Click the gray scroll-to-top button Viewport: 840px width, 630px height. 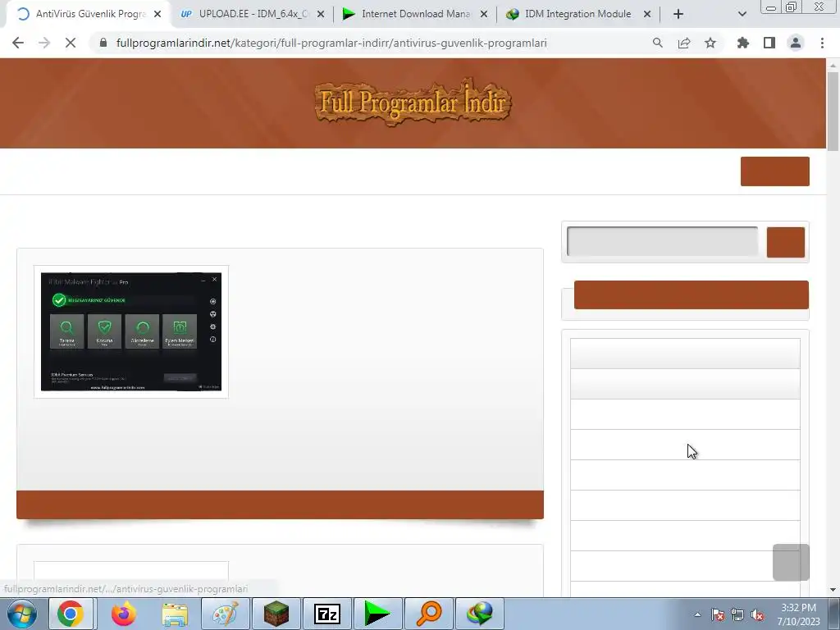791,562
